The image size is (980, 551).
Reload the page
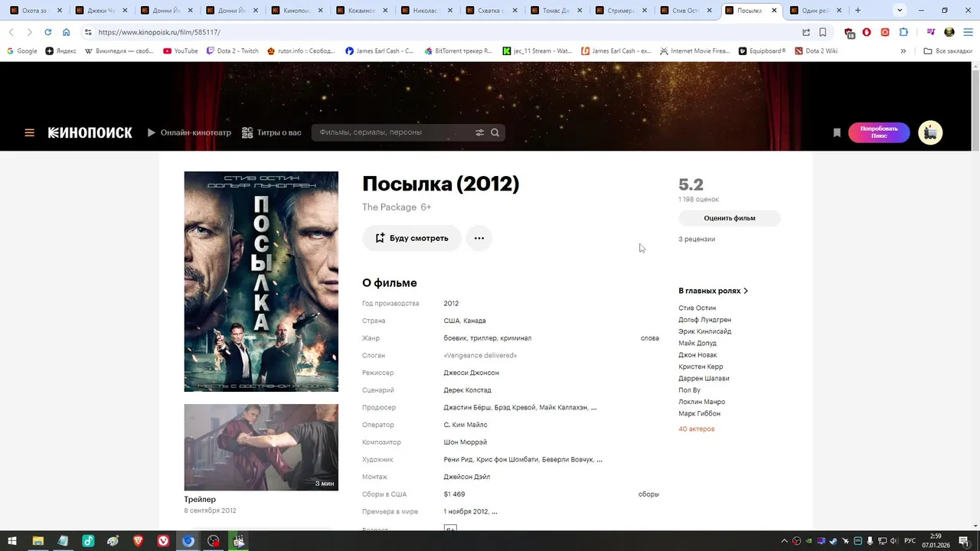point(47,32)
